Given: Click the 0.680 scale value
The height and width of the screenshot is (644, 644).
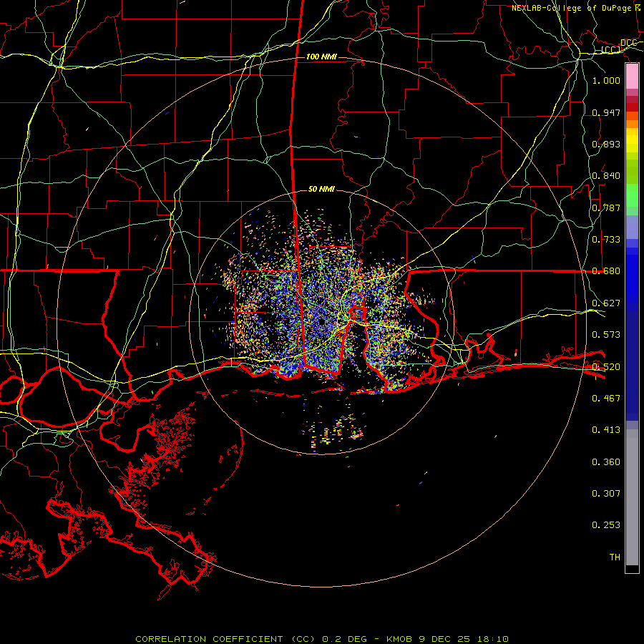Looking at the screenshot, I should click(606, 270).
